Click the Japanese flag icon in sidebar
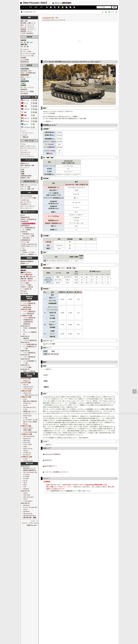 [x=22, y=112]
